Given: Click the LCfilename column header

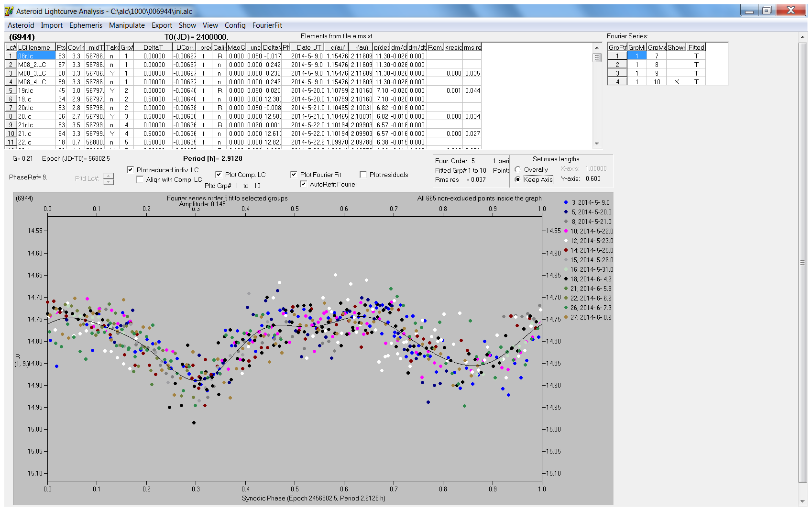Looking at the screenshot, I should [36, 47].
